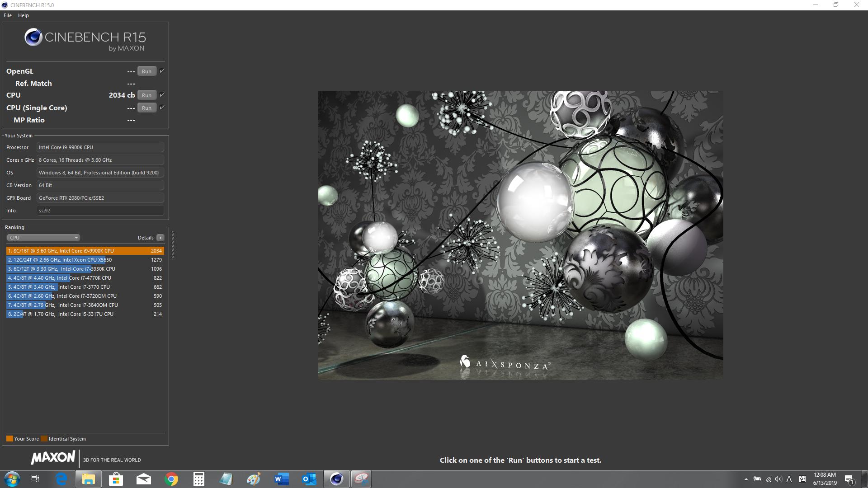The width and height of the screenshot is (868, 488).
Task: Toggle the CPU test checkbox
Action: point(162,95)
